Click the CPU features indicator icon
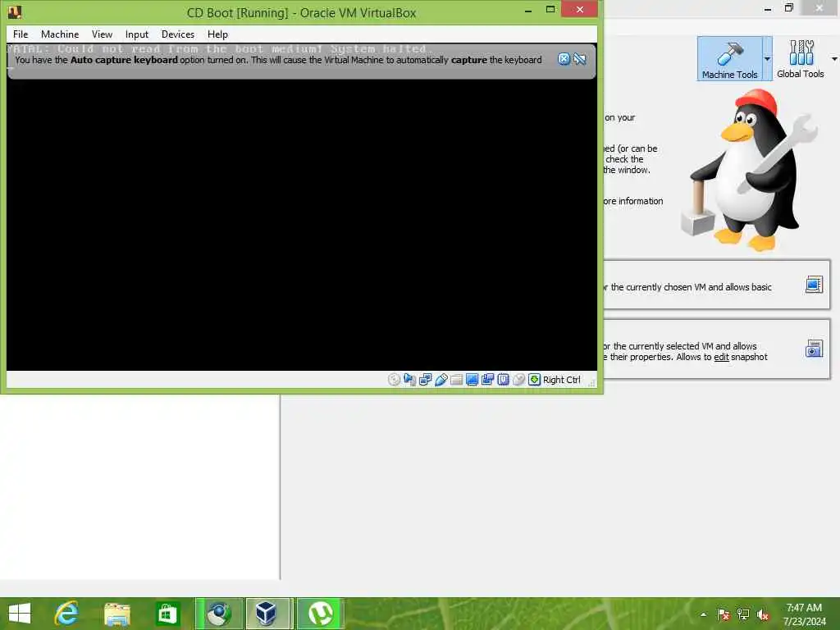This screenshot has width=840, height=630. (503, 380)
